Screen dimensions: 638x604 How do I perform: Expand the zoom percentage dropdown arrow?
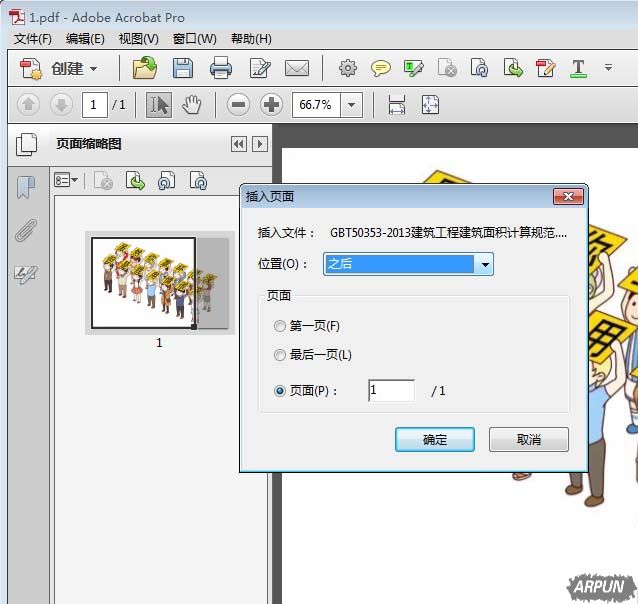point(351,105)
